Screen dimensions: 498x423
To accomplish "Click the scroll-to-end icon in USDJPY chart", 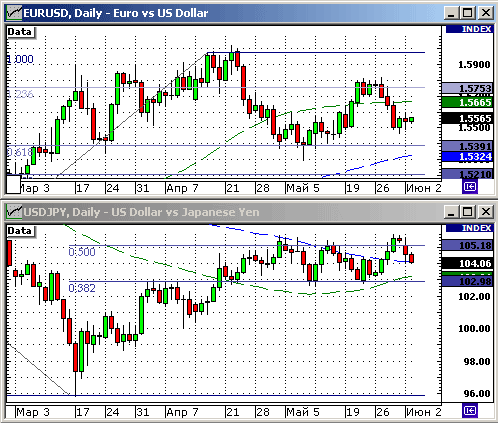I will (470, 410).
